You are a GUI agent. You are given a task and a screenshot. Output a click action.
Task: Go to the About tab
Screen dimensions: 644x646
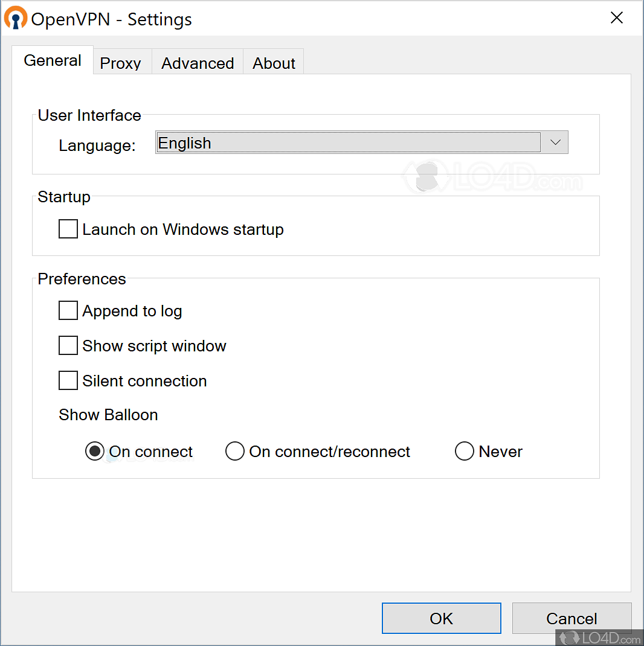[274, 63]
